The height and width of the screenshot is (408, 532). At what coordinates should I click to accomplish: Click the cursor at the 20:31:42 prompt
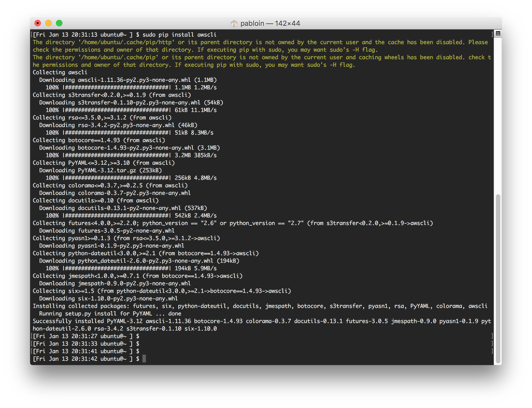(x=144, y=359)
